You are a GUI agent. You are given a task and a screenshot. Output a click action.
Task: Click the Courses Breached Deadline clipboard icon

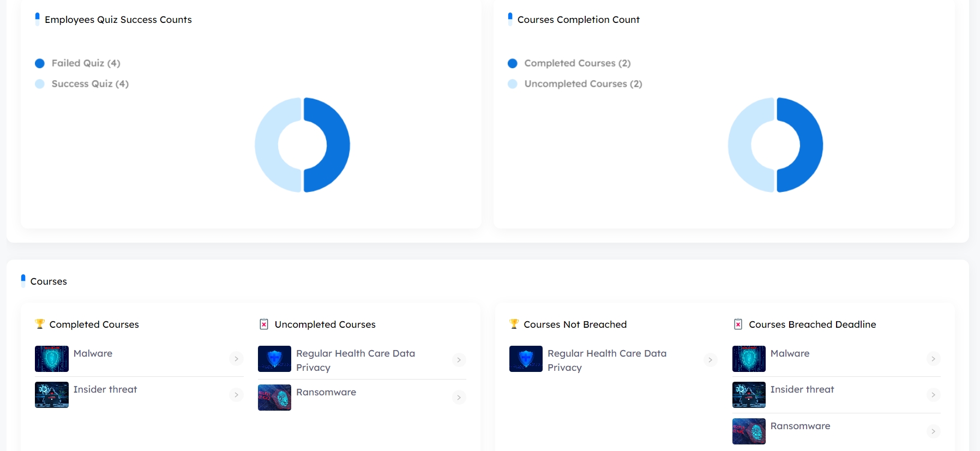point(738,324)
